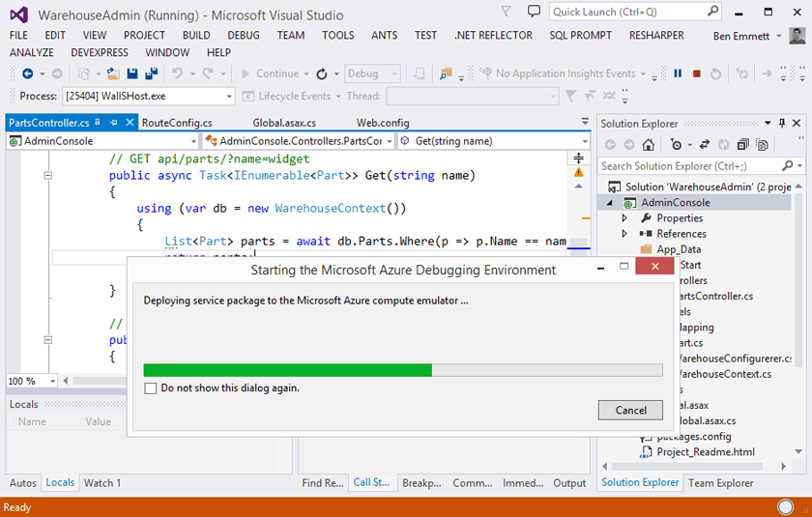This screenshot has height=517, width=812.
Task: Toggle auto-hide pin on Solution Explorer
Action: (x=782, y=123)
